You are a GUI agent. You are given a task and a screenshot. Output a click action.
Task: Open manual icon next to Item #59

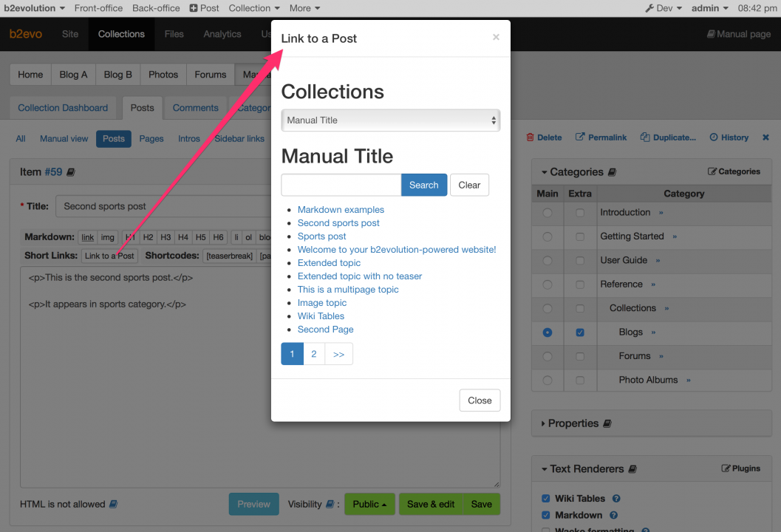[71, 172]
